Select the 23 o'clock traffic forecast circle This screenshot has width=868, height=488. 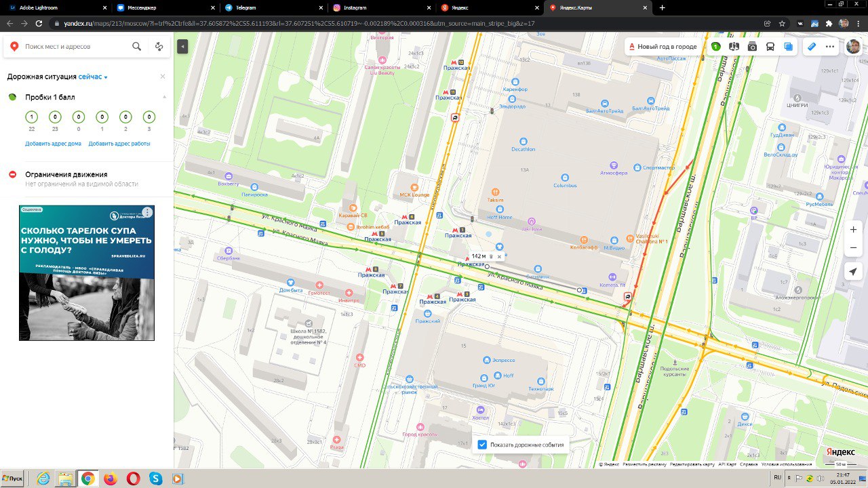(55, 118)
